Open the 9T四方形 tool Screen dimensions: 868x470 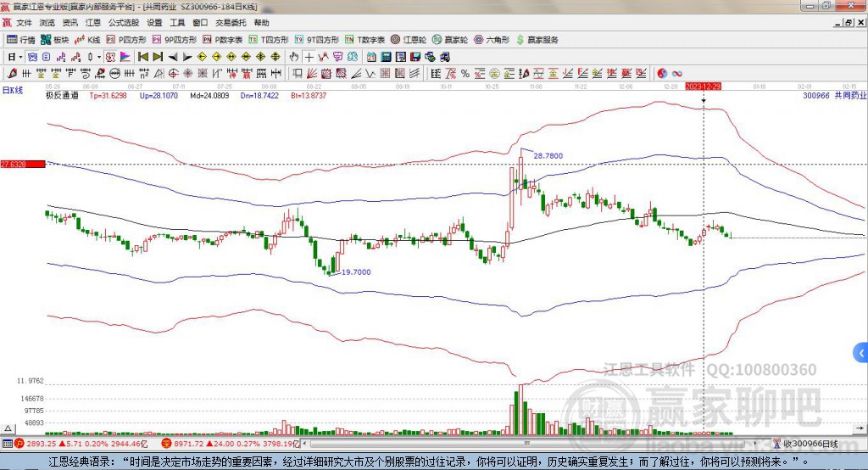(x=316, y=40)
